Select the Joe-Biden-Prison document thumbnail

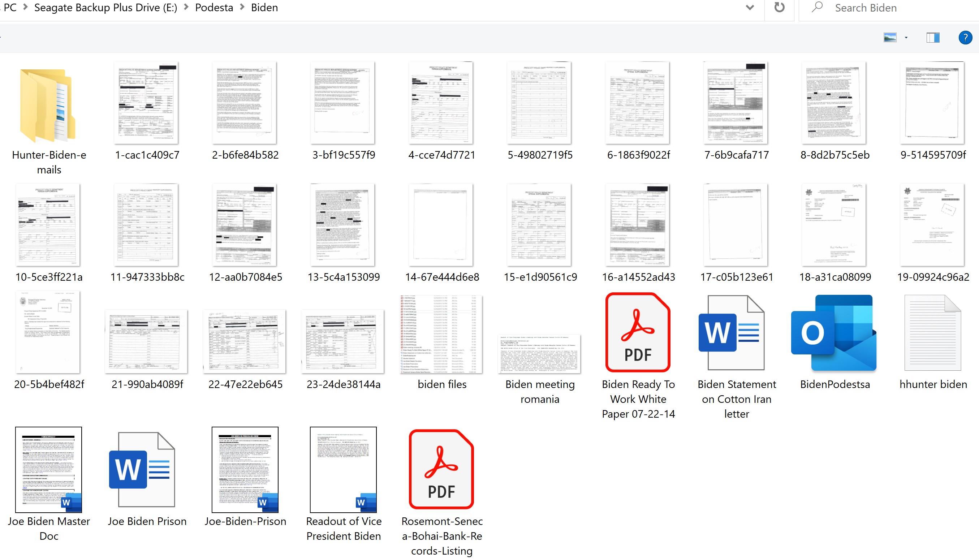(x=245, y=469)
